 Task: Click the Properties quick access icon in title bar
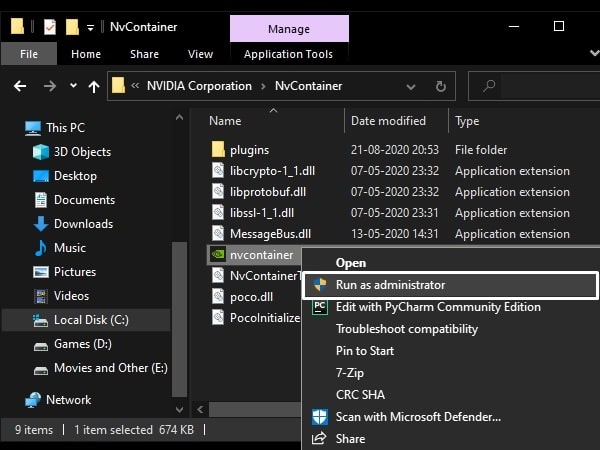point(50,27)
